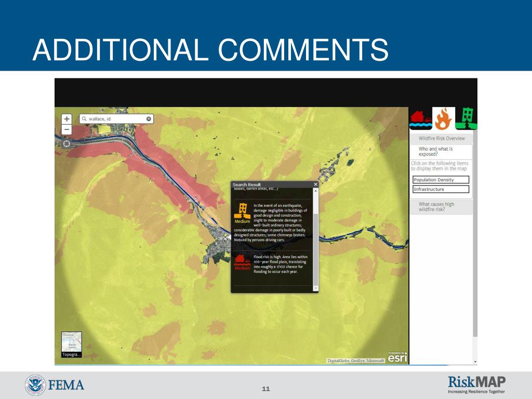Image resolution: width=532 pixels, height=399 pixels.
Task: Click the map location X marker
Action: coord(225,237)
